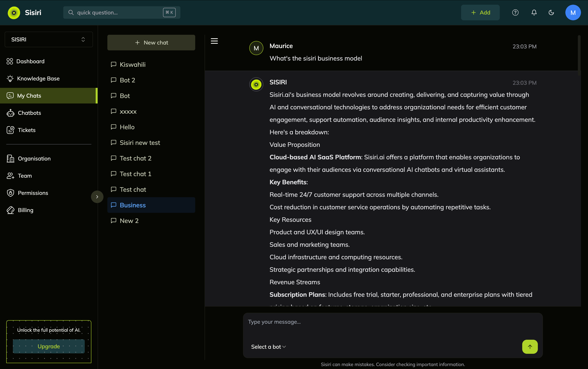The image size is (588, 369).
Task: Start a New chat
Action: 151,43
